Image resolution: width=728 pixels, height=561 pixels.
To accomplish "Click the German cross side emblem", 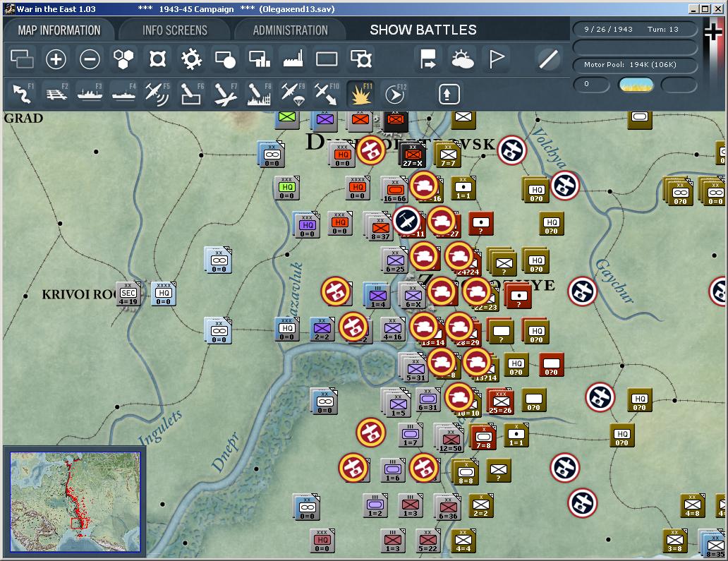I will click(713, 32).
